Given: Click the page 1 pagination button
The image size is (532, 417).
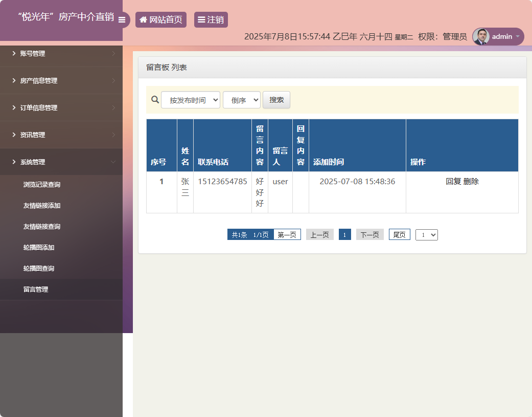Looking at the screenshot, I should [345, 234].
